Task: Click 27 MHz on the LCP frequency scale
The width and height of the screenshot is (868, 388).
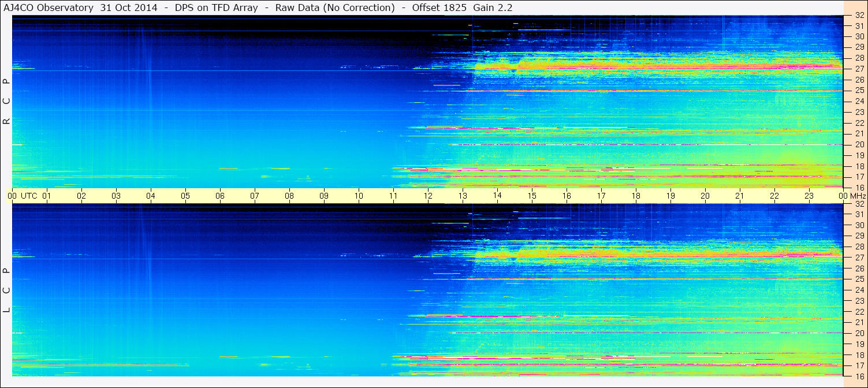Action: pyautogui.click(x=859, y=258)
